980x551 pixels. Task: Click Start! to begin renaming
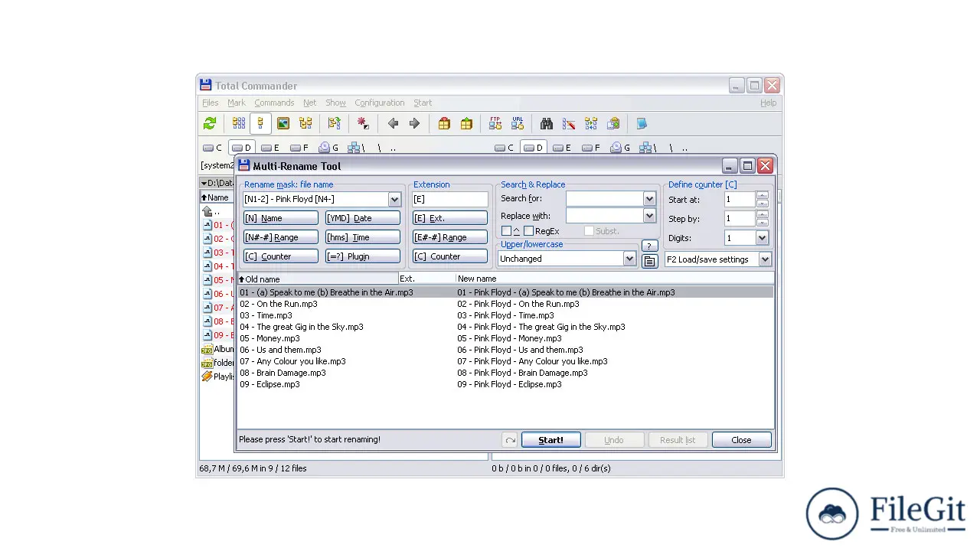[x=550, y=440]
